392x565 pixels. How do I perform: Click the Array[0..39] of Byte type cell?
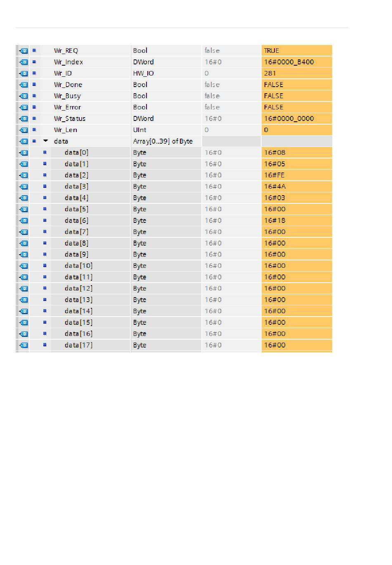(163, 141)
